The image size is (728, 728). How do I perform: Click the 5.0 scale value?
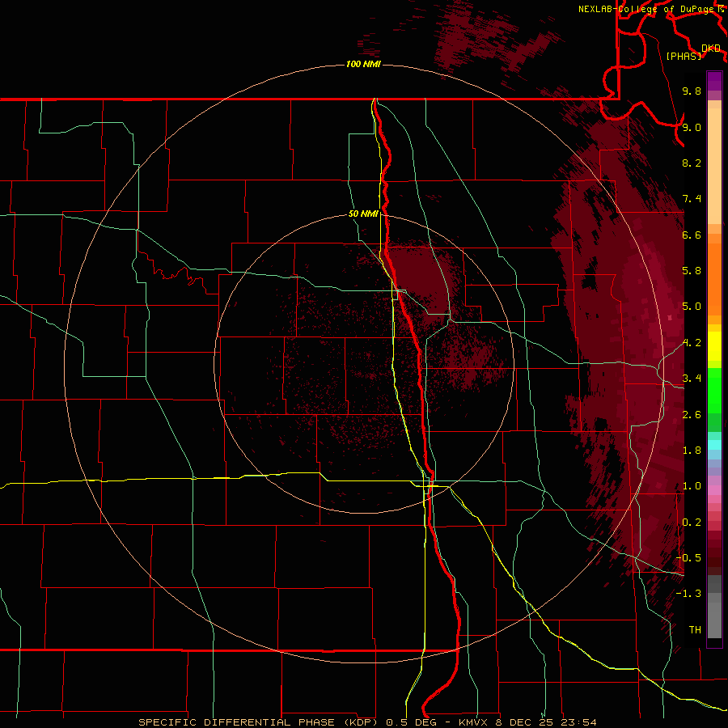pos(692,307)
